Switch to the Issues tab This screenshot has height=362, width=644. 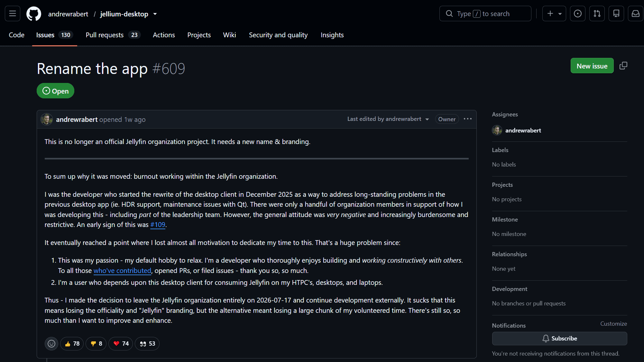tap(55, 35)
